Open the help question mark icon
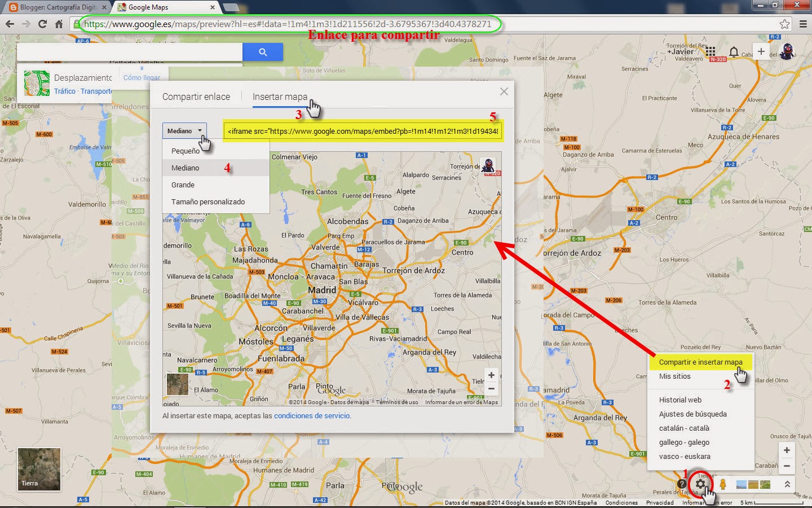The image size is (812, 508). 682,484
